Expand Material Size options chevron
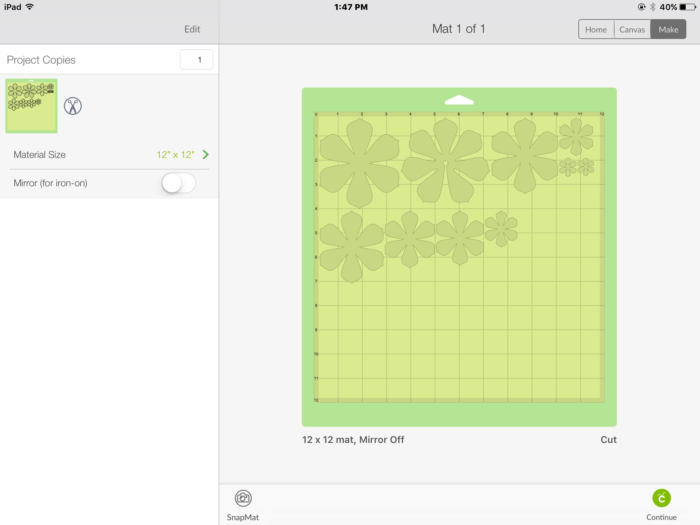 [x=205, y=154]
